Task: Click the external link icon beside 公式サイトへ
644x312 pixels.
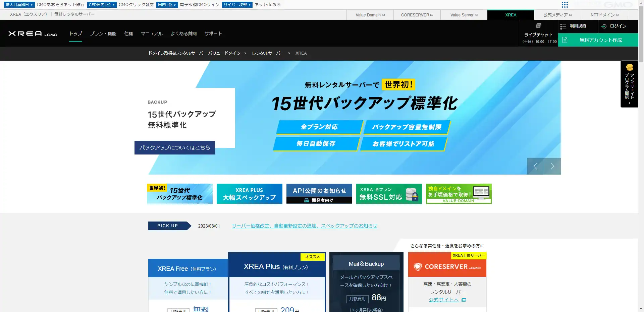Action: (x=464, y=300)
